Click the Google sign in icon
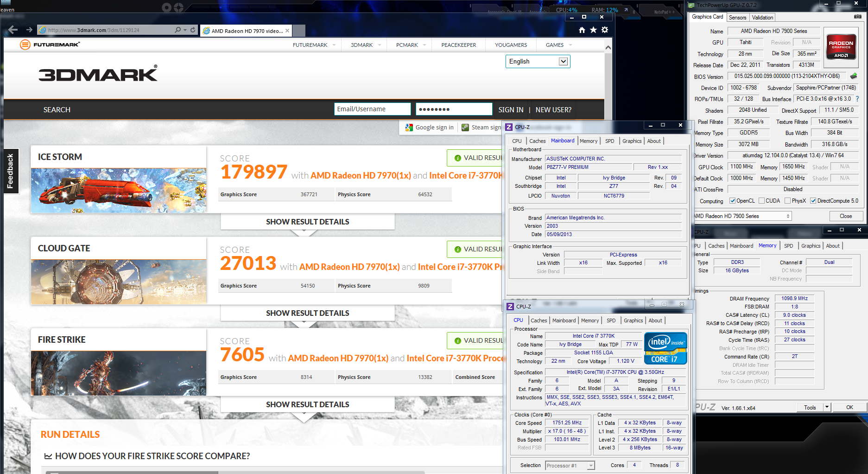 tap(409, 128)
